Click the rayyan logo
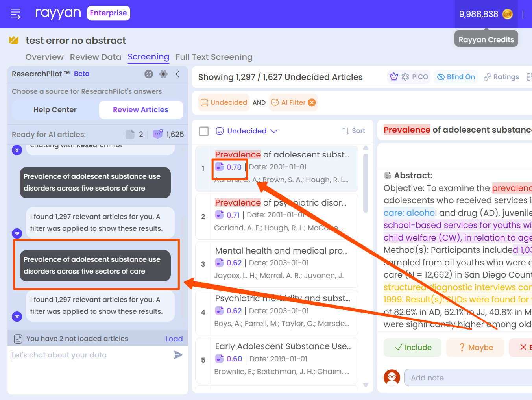Image resolution: width=532 pixels, height=400 pixels. 58,13
